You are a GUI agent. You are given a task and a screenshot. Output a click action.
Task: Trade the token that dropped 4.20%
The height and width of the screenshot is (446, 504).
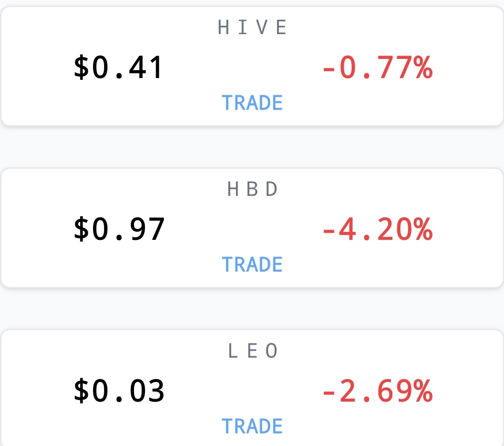tap(252, 265)
